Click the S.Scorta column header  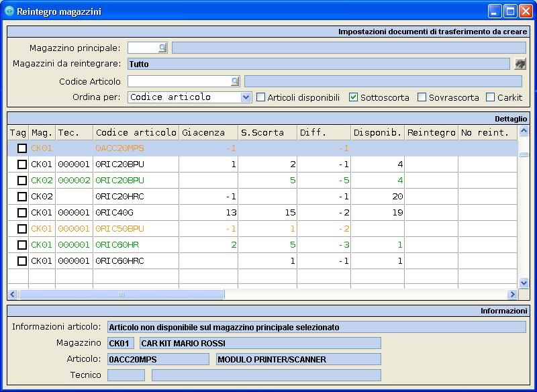point(267,132)
